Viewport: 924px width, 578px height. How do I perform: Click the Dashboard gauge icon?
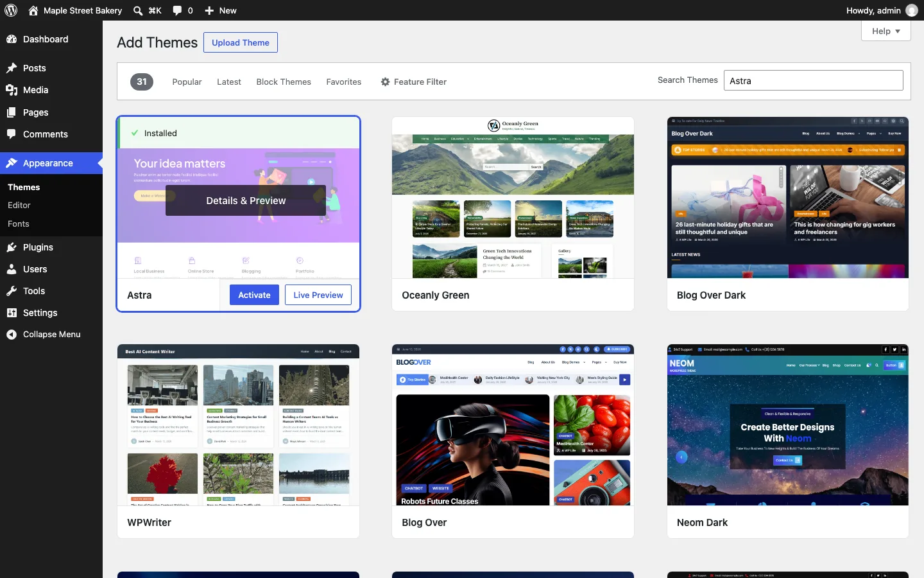tap(12, 39)
